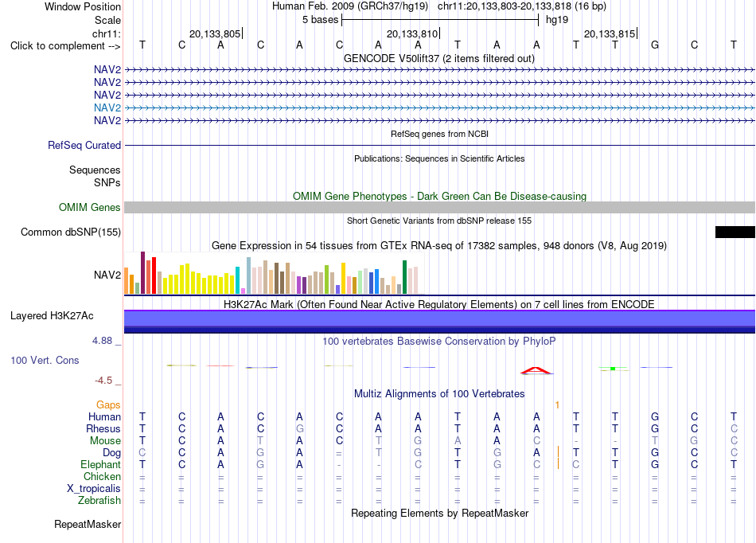This screenshot has width=756, height=543.
Task: Click the black dbSNP variant block
Action: coord(735,232)
